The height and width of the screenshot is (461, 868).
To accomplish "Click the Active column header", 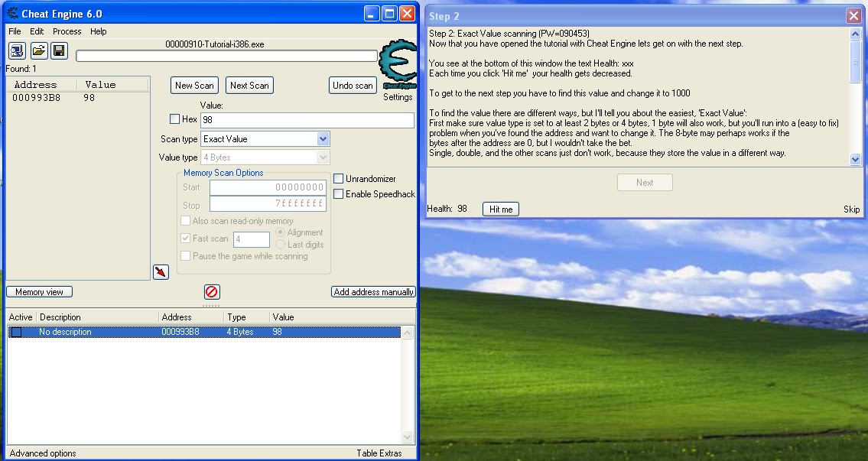I will [x=21, y=317].
